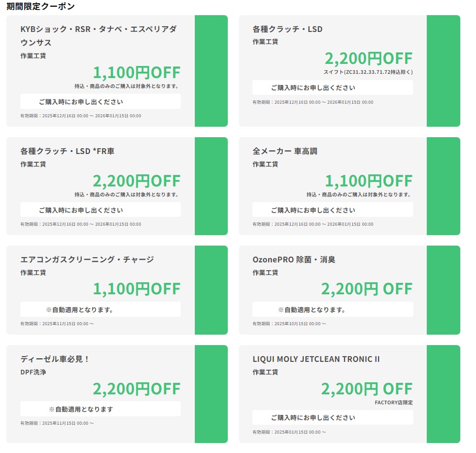Select the エアコンガスクリーニング・チャージ coupon title

(87, 260)
